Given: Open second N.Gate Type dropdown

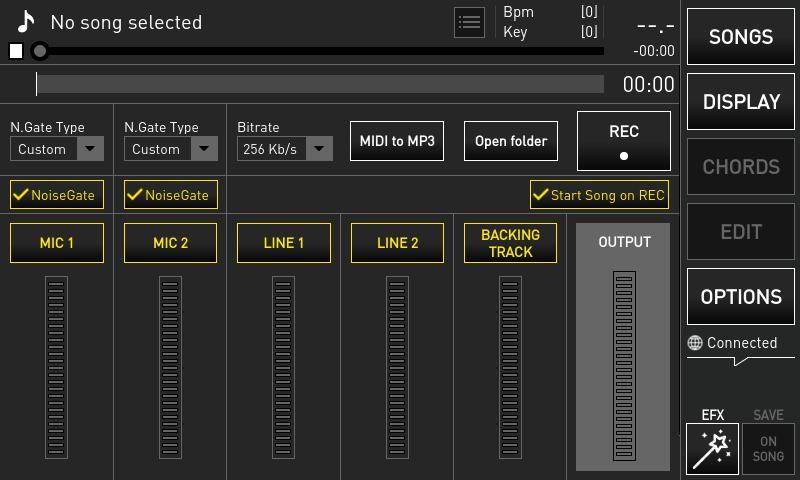Looking at the screenshot, I should (x=171, y=149).
